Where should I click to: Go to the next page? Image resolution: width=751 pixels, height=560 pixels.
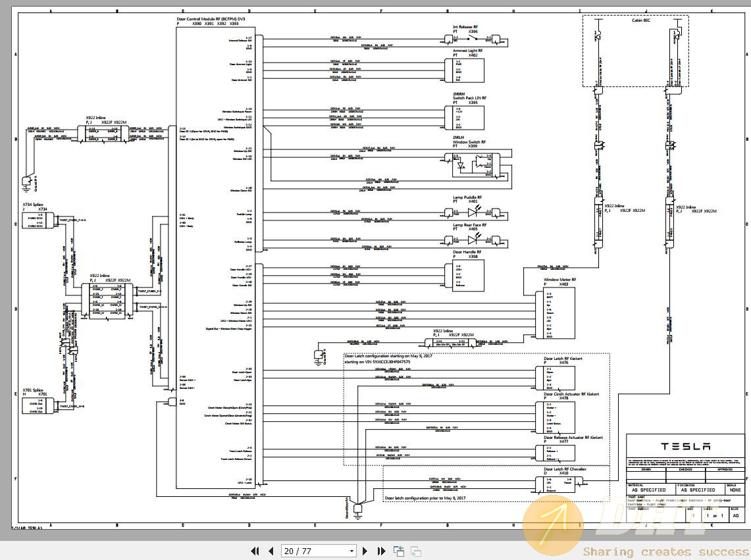point(365,551)
